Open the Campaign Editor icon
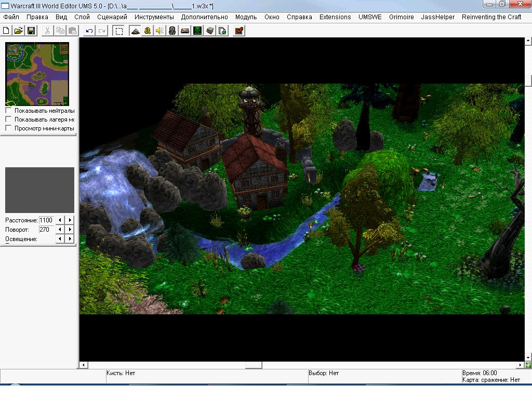Viewport: 532px width, 399px height. coord(185,31)
